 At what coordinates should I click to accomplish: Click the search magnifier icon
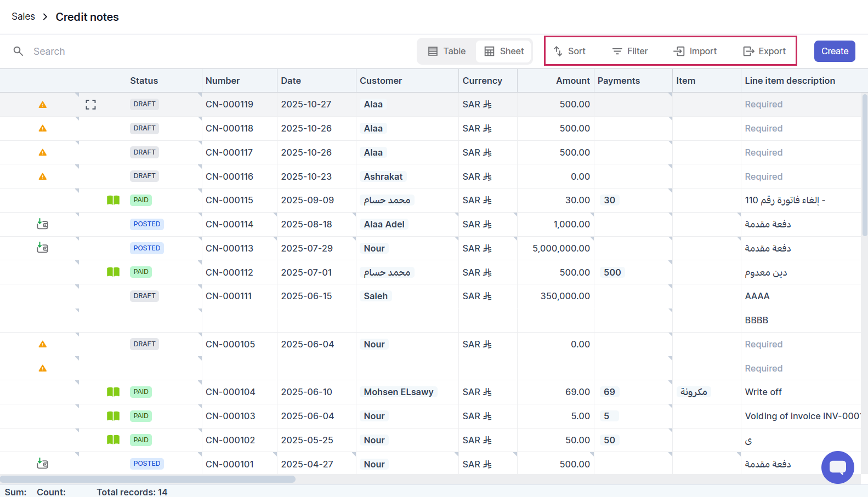point(19,52)
